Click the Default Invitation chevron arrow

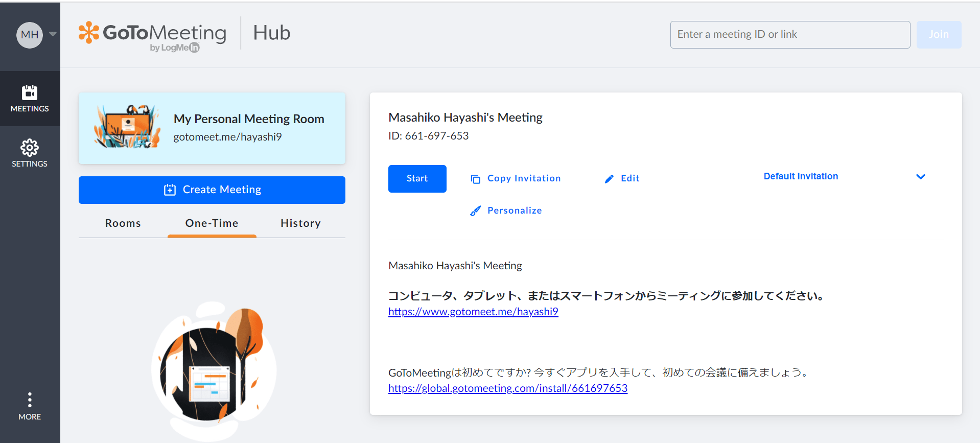[921, 177]
